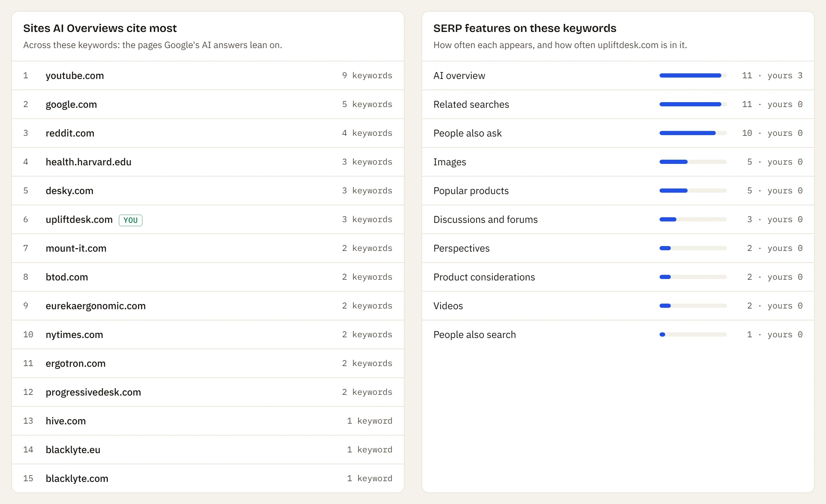Click the People also search progress bar
This screenshot has height=504, width=826.
(693, 334)
